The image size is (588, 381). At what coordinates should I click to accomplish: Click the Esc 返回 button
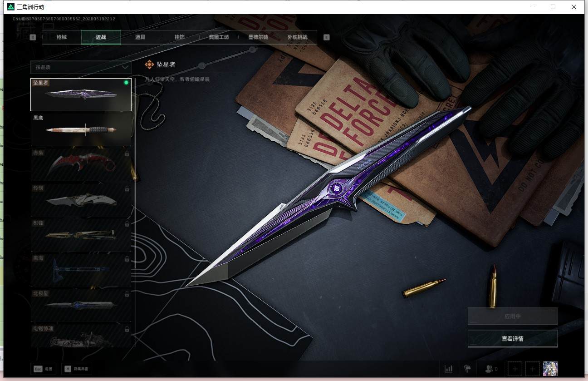43,369
